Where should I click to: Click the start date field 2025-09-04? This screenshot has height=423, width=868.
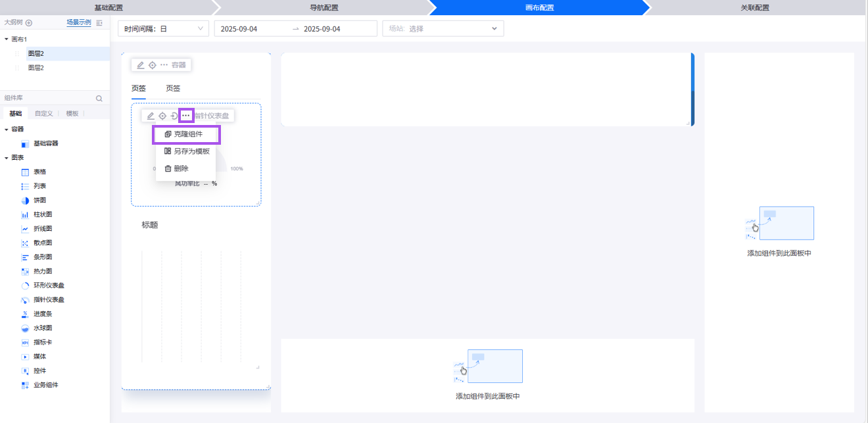239,29
